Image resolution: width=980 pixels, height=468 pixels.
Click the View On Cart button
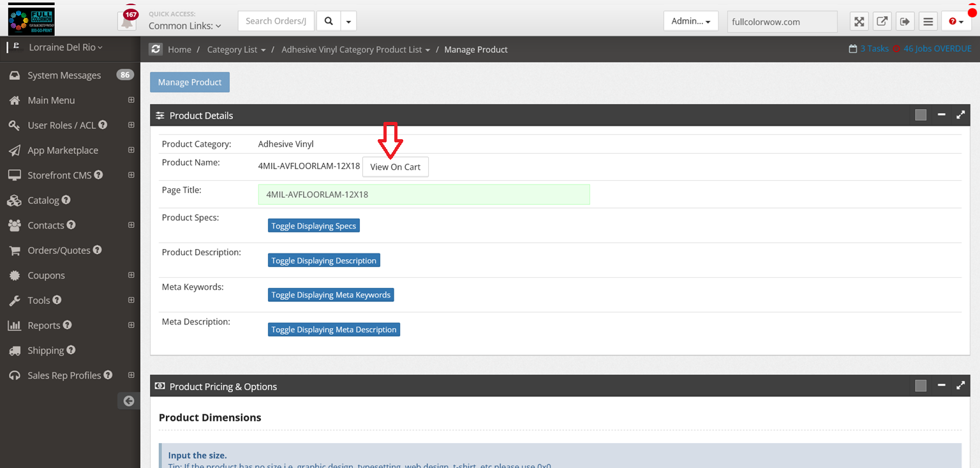click(395, 167)
